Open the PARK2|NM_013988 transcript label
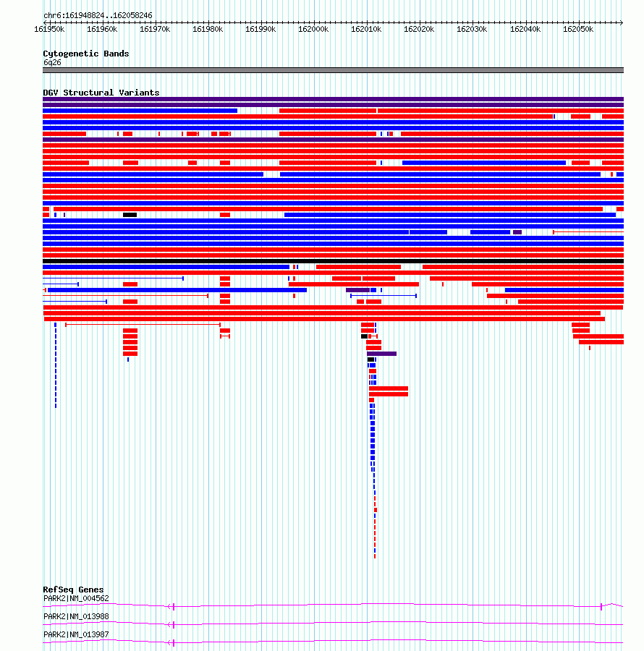This screenshot has width=644, height=651. 76,616
